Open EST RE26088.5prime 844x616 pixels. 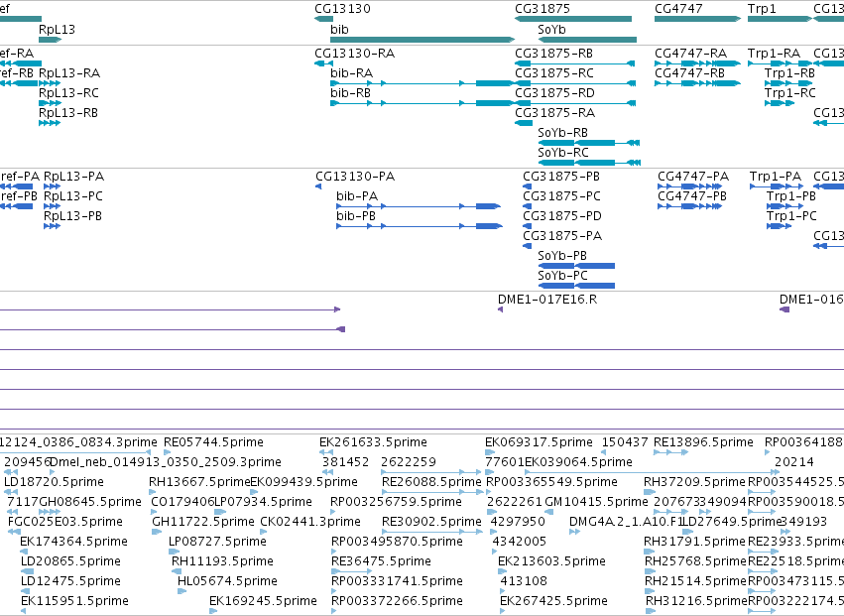(x=431, y=482)
